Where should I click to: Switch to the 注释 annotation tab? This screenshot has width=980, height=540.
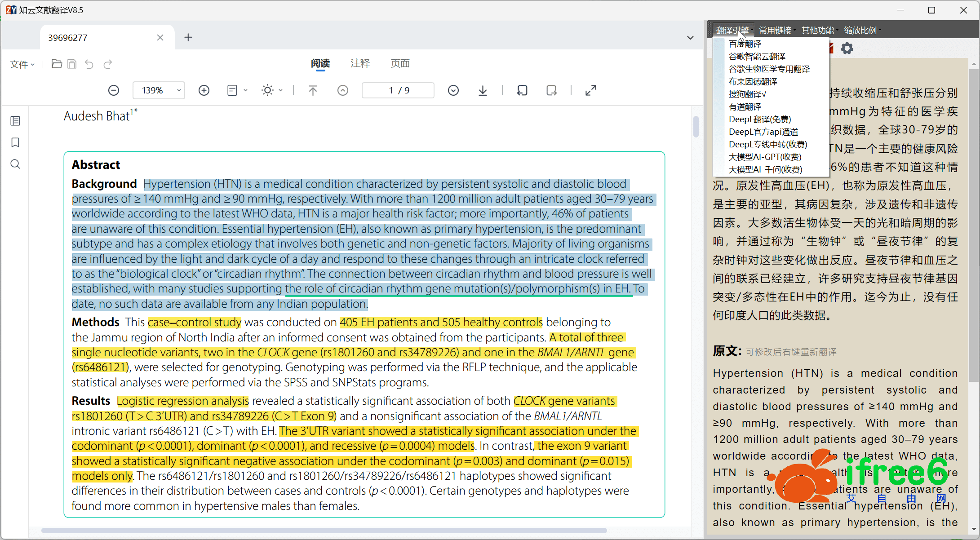(360, 63)
